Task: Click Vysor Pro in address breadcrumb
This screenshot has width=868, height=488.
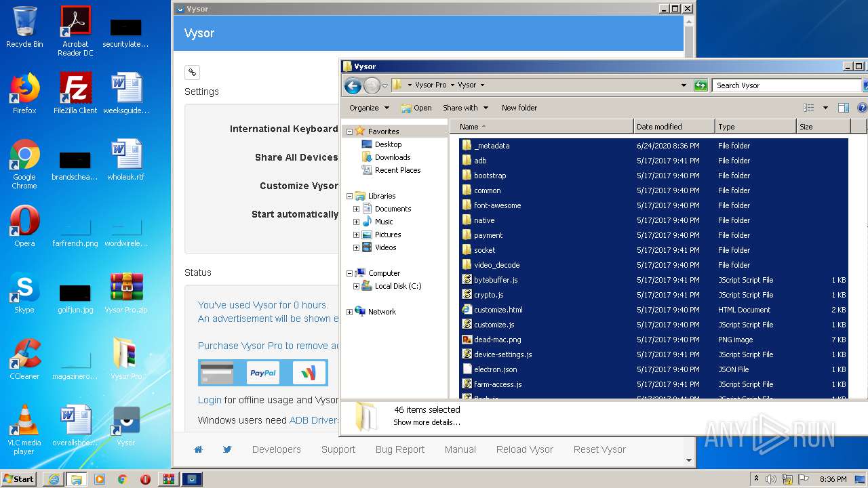Action: pyautogui.click(x=431, y=85)
